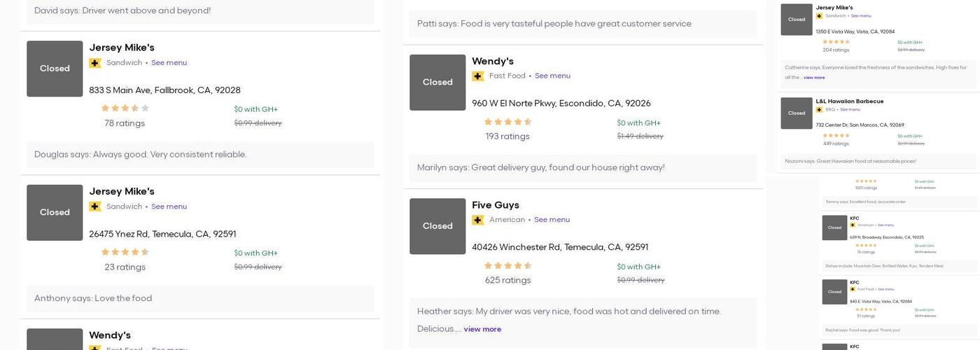Open See menu for L&L Hawaiian Barbecue
The height and width of the screenshot is (350, 980).
point(850,110)
